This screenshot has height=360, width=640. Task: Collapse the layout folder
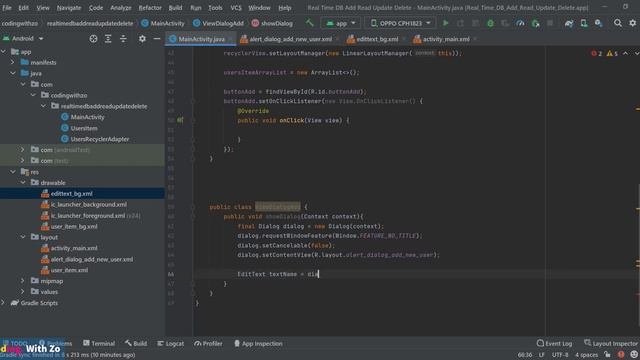pyautogui.click(x=23, y=237)
